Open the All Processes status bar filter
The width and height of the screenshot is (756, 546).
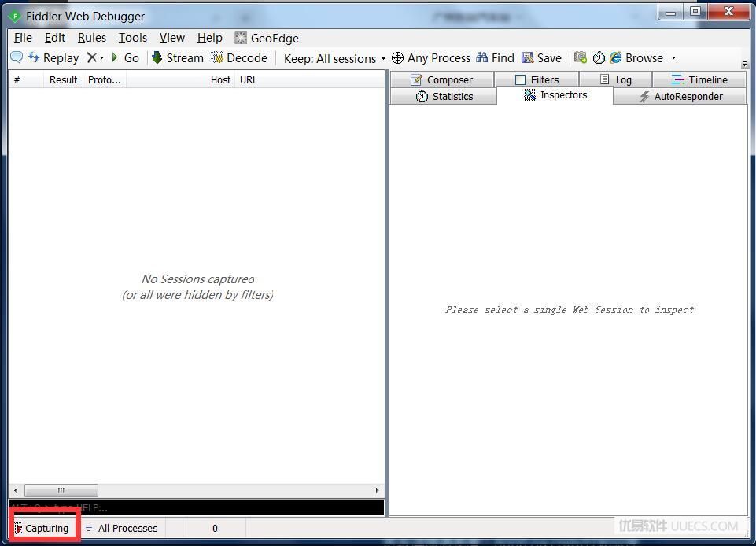[x=121, y=528]
